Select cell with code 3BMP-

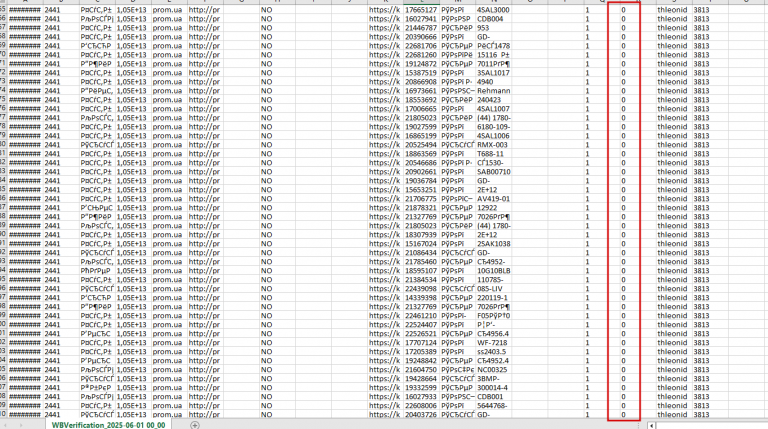(493, 379)
